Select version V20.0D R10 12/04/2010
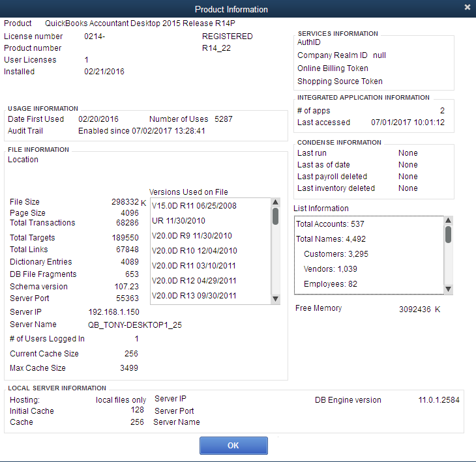Viewport: 476px width, 462px height. pos(194,251)
